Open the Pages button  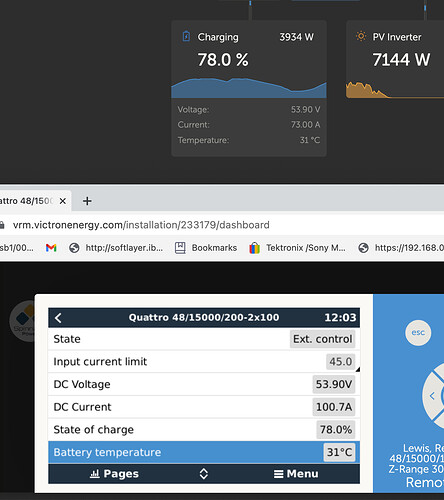[x=114, y=474]
